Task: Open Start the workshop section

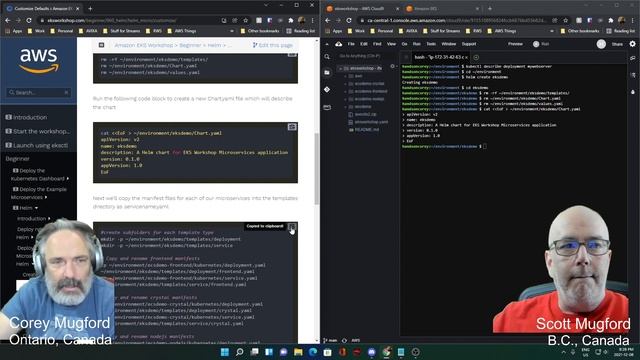Action: point(38,131)
